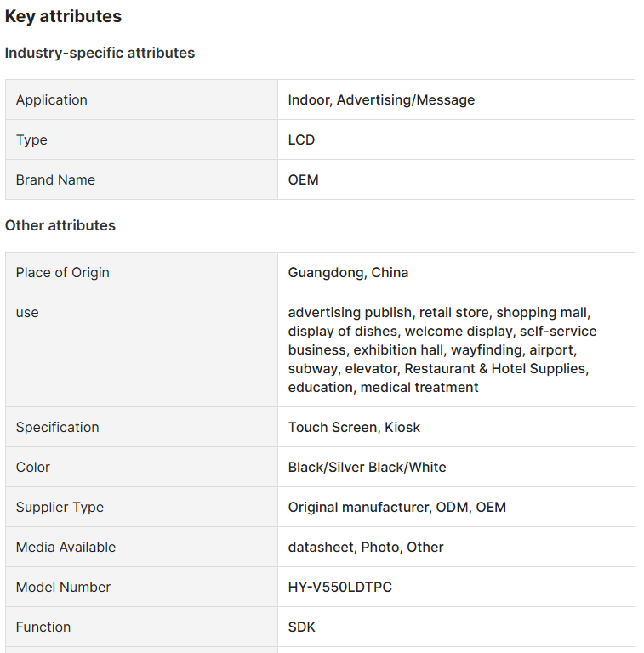Click the datasheet, Photo, Other value
This screenshot has height=653, width=644.
coord(366,547)
